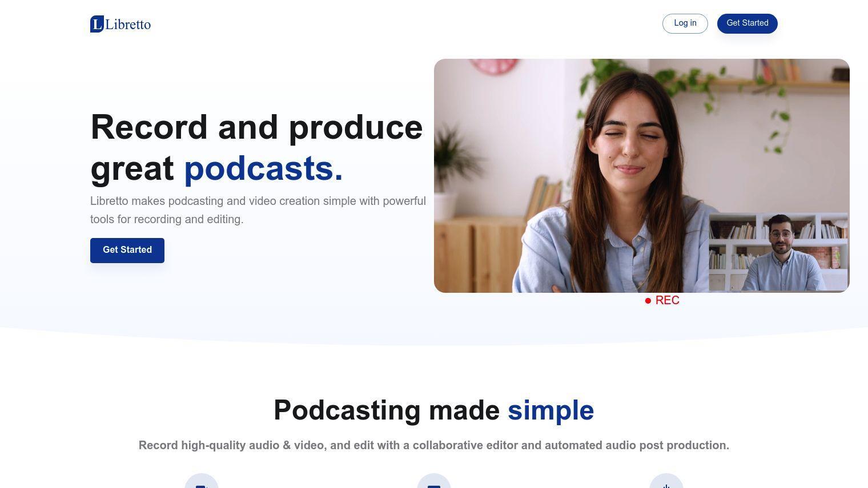Screen dimensions: 868x488
Task: Click the red REC indicator
Action: tap(662, 300)
